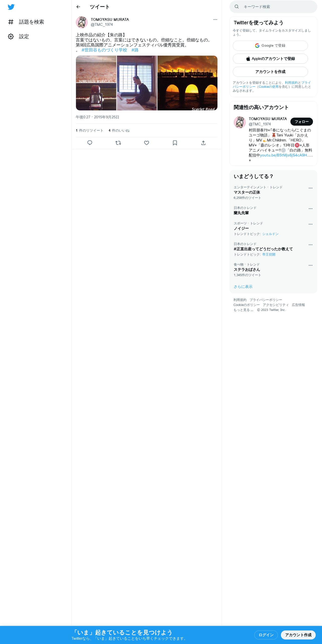Like the tweet with heart icon

pyautogui.click(x=146, y=143)
